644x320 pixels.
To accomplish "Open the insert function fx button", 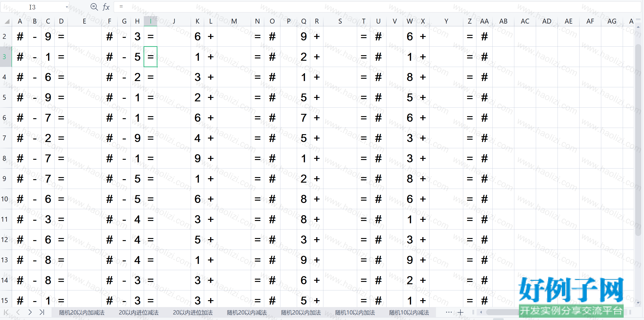I will (106, 7).
